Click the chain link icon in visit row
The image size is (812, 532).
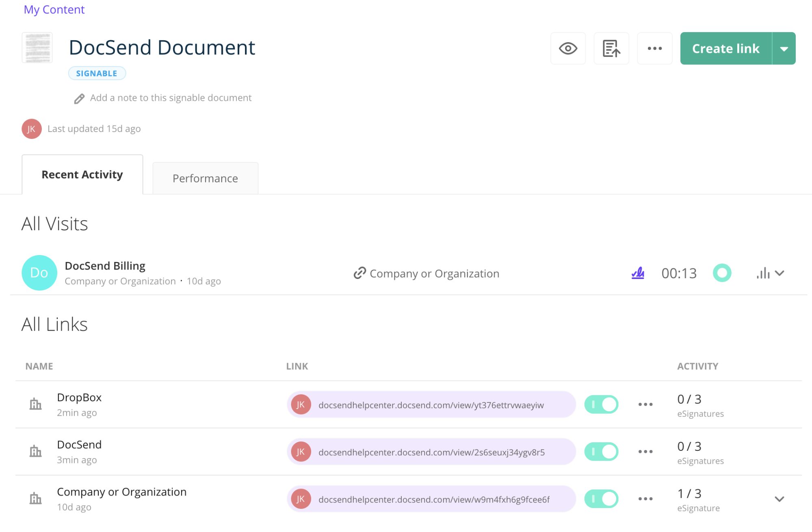point(359,273)
